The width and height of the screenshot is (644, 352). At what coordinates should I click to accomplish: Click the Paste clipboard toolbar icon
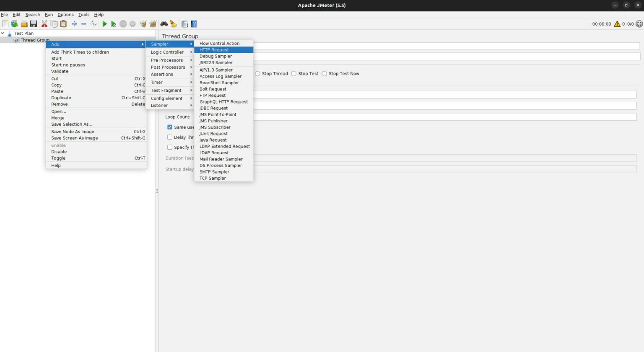tap(63, 24)
